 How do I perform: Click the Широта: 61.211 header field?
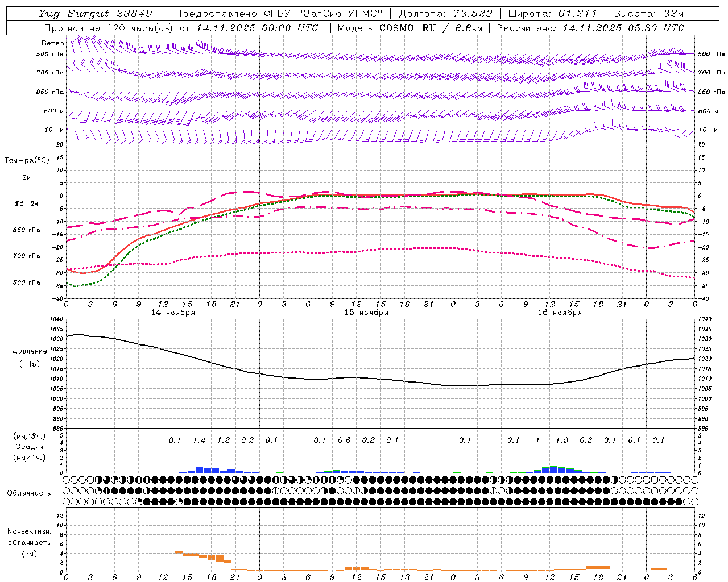552,14
